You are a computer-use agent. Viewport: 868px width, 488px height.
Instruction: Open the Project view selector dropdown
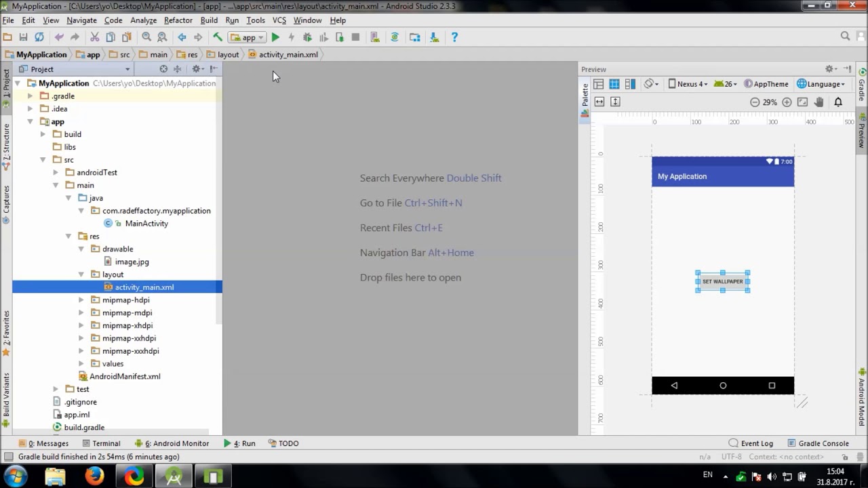click(x=75, y=69)
